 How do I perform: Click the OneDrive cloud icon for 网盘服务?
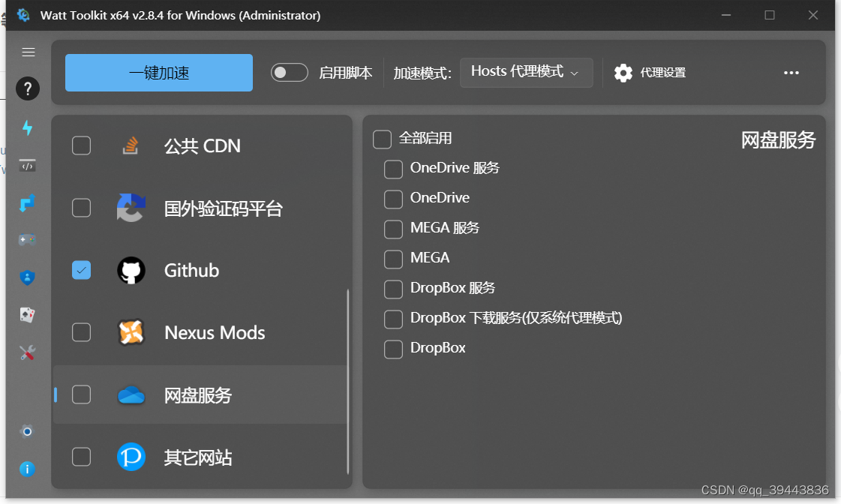(131, 395)
